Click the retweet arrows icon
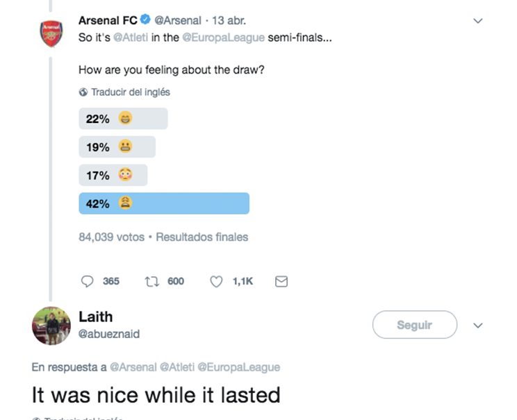This screenshot has width=517, height=420. (151, 281)
